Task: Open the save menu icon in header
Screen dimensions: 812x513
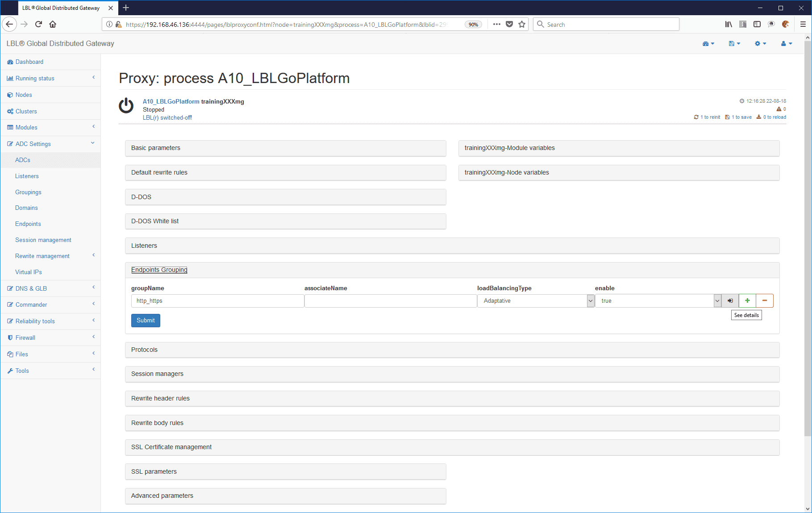Action: pyautogui.click(x=734, y=44)
